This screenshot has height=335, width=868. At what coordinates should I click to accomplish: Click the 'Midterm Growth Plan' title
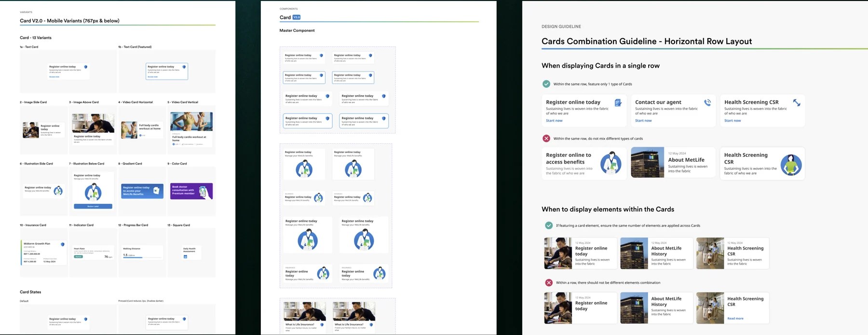tap(37, 244)
